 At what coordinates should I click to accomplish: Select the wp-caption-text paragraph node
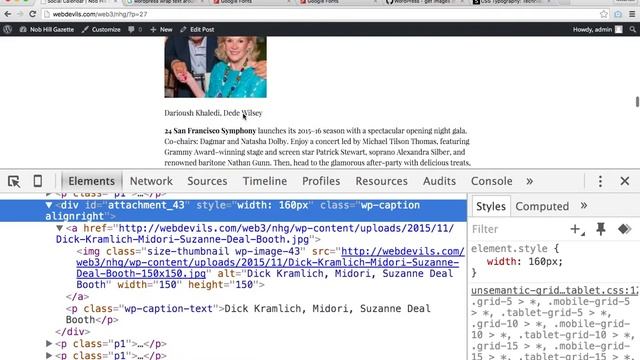point(248,314)
